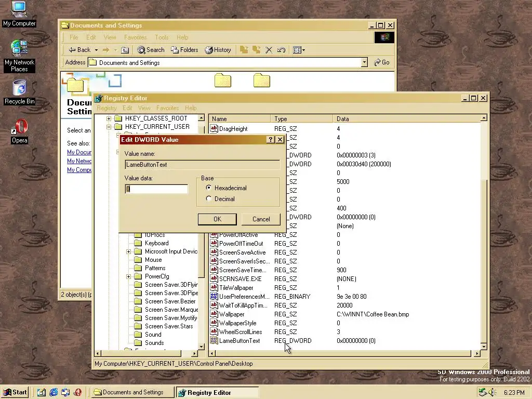Select the DragHeight value icon
Image resolution: width=532 pixels, height=399 pixels.
pyautogui.click(x=214, y=129)
